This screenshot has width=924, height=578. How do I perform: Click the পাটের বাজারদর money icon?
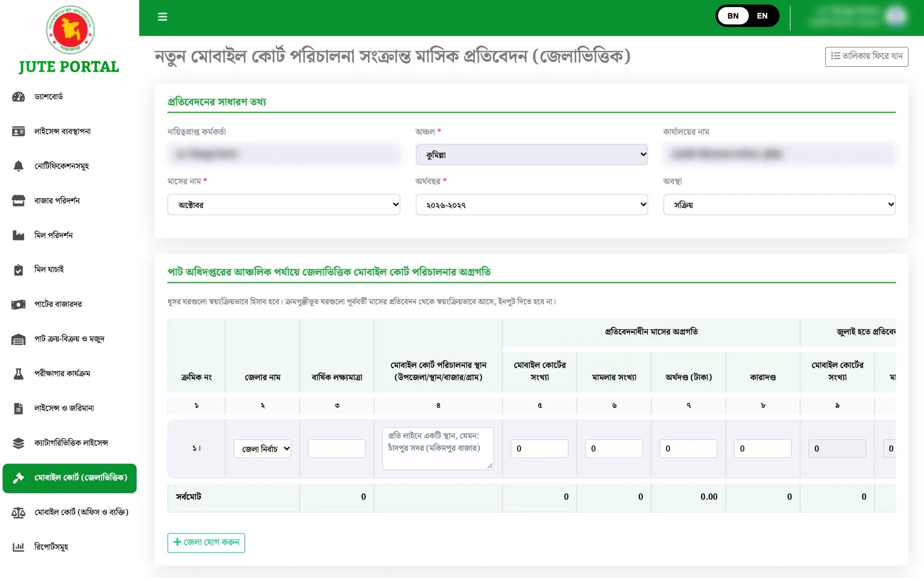[x=18, y=304]
